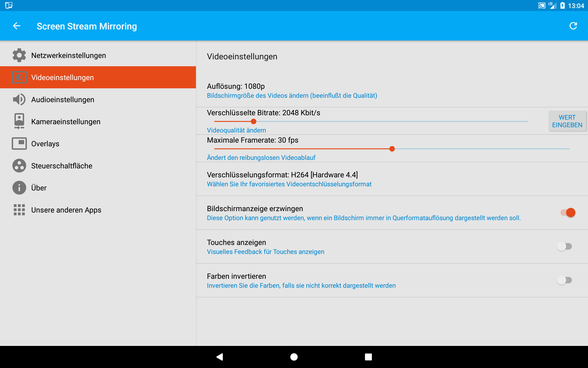
Task: Open the Auflösung: 1080p resolution picker
Action: pos(392,91)
